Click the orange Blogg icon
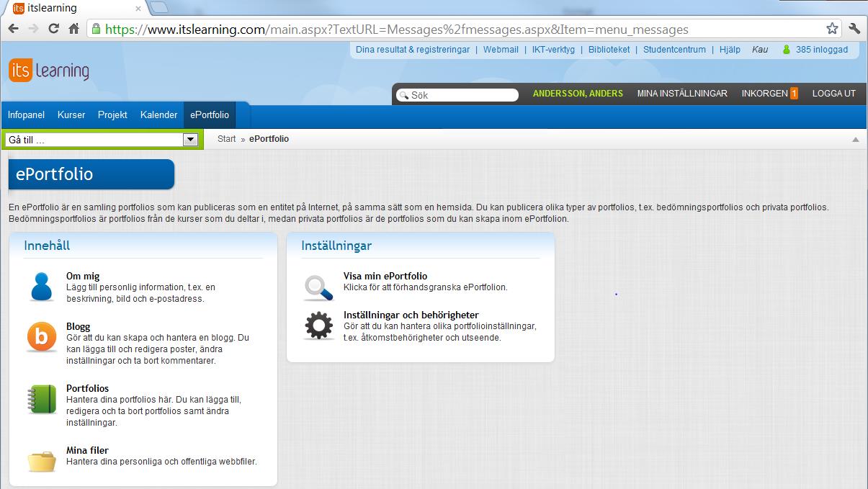This screenshot has height=489, width=868. [x=42, y=336]
